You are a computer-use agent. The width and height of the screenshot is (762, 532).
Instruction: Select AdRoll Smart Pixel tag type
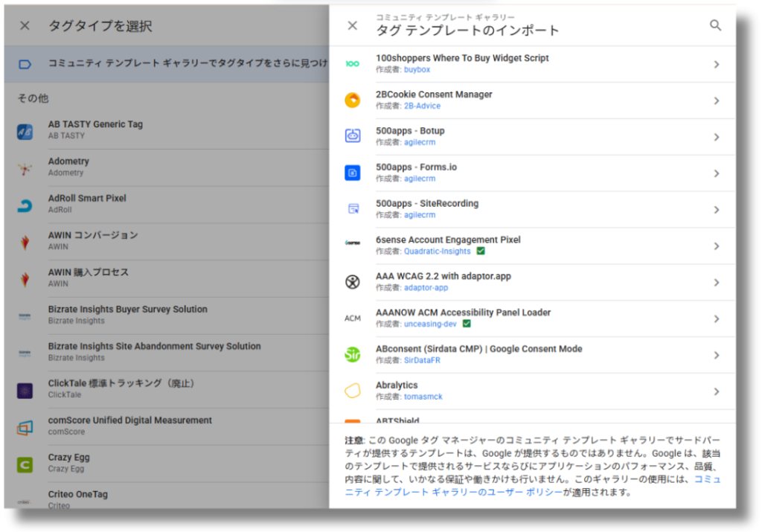pos(87,199)
